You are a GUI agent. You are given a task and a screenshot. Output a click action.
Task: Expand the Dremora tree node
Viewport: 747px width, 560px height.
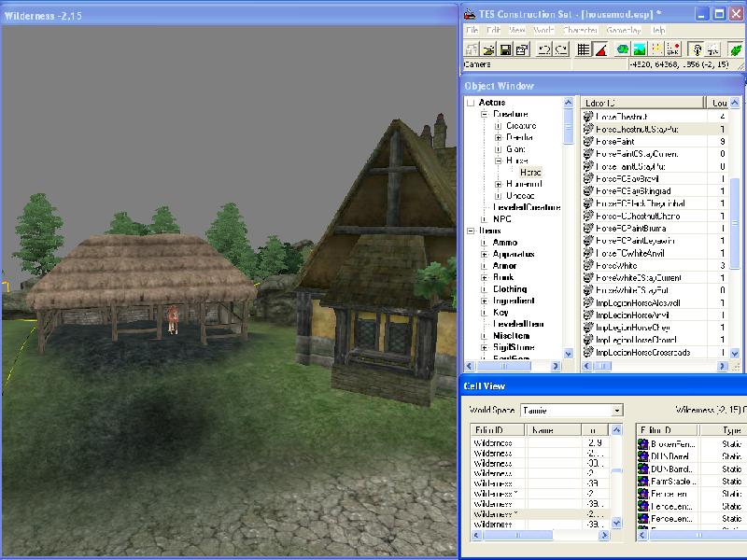[499, 137]
